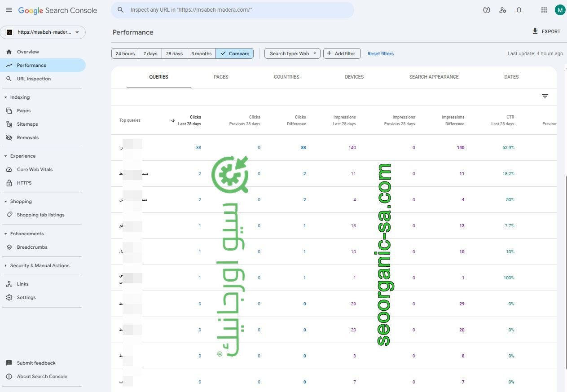Click the Export button
The height and width of the screenshot is (392, 567).
point(546,31)
